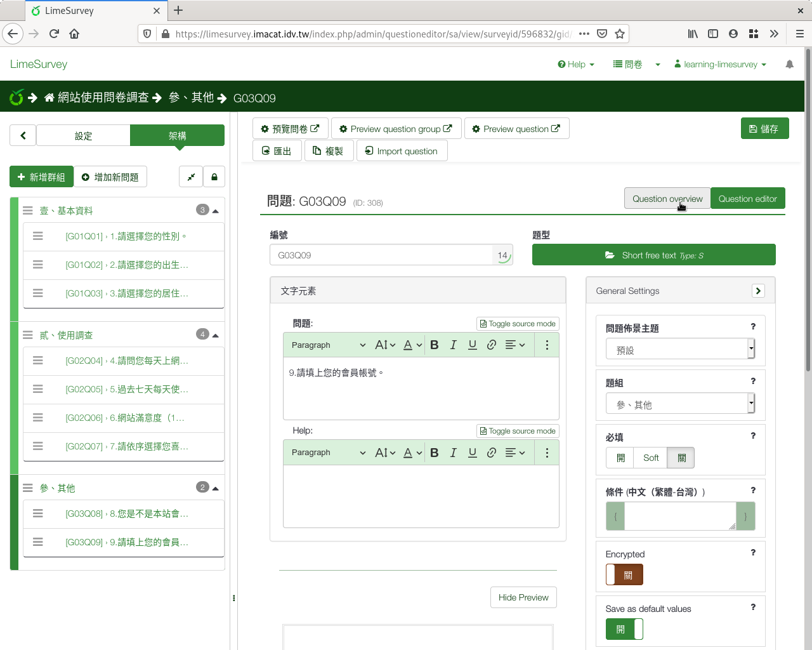Toggle source mode for the 問題 editor

(518, 324)
